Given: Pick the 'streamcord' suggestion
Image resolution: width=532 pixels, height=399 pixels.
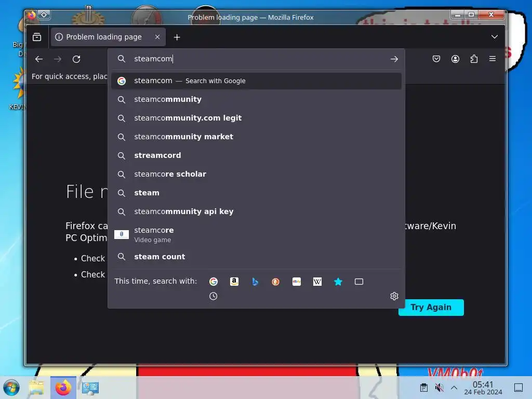Looking at the screenshot, I should (256, 155).
